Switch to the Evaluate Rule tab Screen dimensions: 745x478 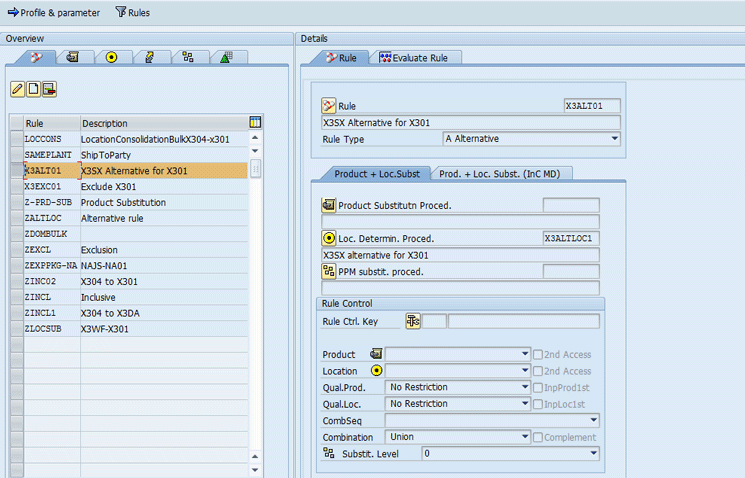click(414, 58)
